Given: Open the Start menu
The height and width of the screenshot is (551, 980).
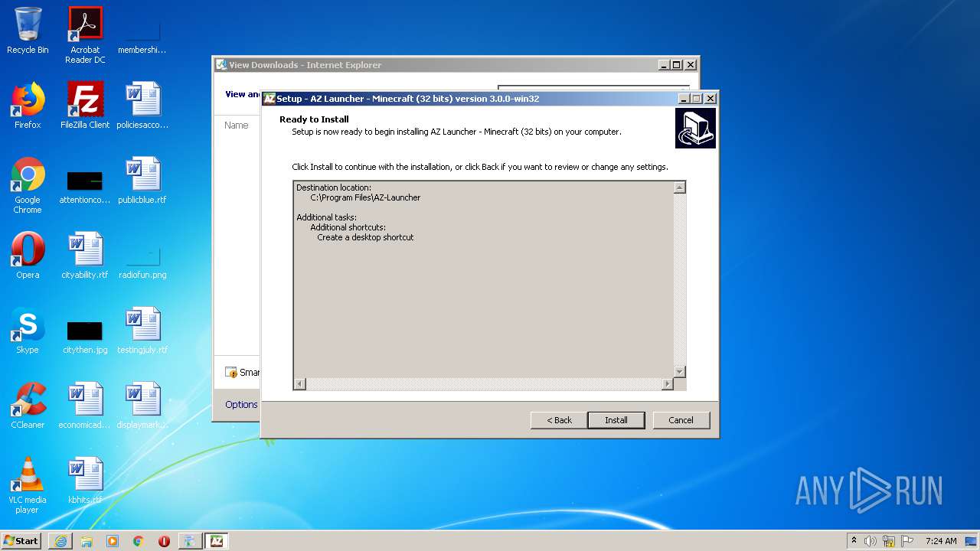Looking at the screenshot, I should [x=21, y=541].
